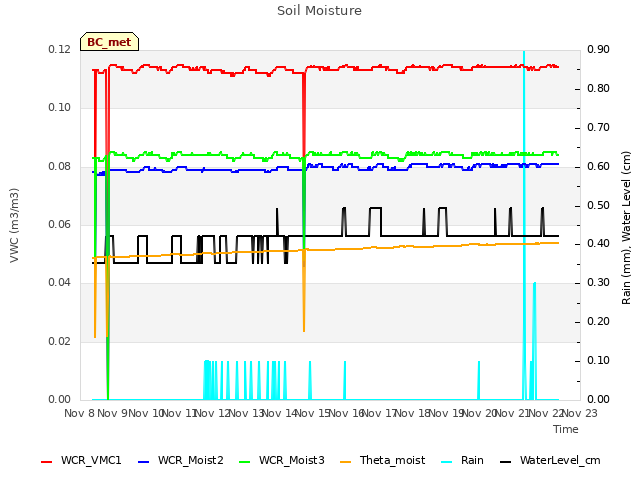Screen dimensions: 640x480
Task: Click the 0.06 left axis tick label
Action: [60, 224]
